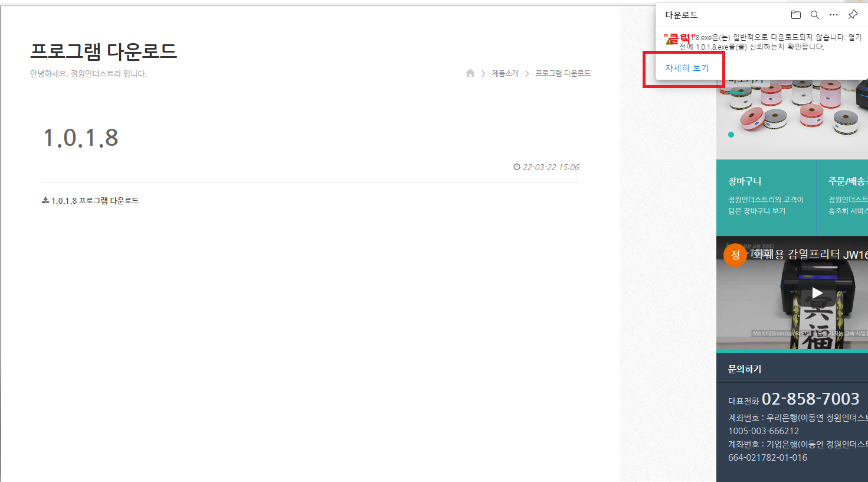The image size is (868, 482).
Task: Select the 프로그램 다운로드 breadcrumb item
Action: tap(563, 73)
